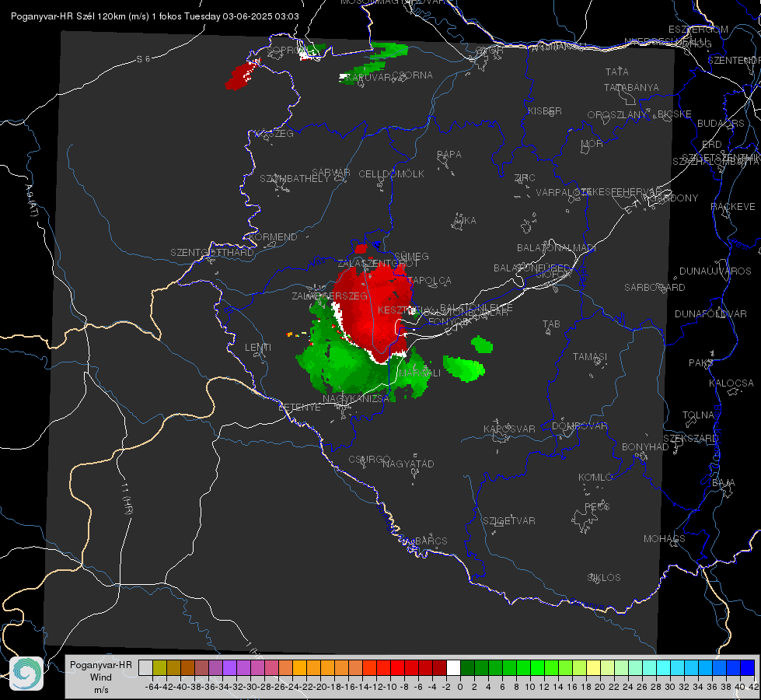
Task: Click the ERD city label
Action: pos(712,144)
